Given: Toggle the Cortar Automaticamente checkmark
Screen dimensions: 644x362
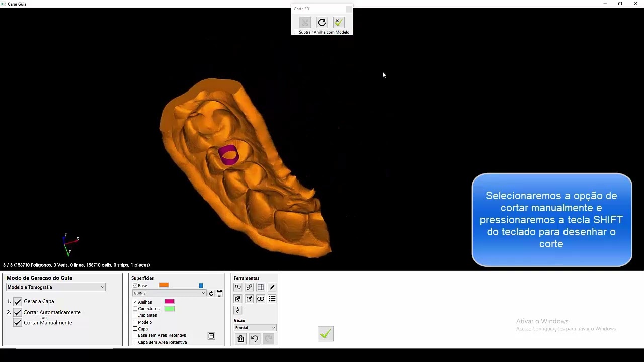Looking at the screenshot, I should (x=18, y=312).
